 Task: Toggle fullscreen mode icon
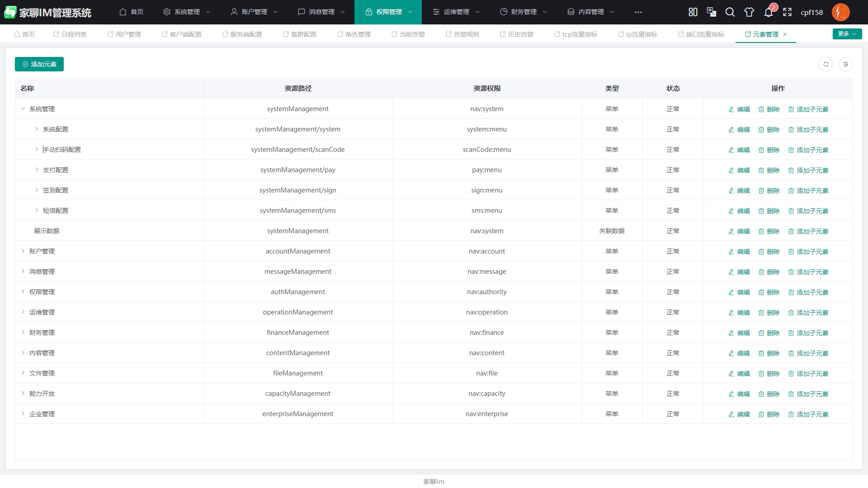point(787,12)
